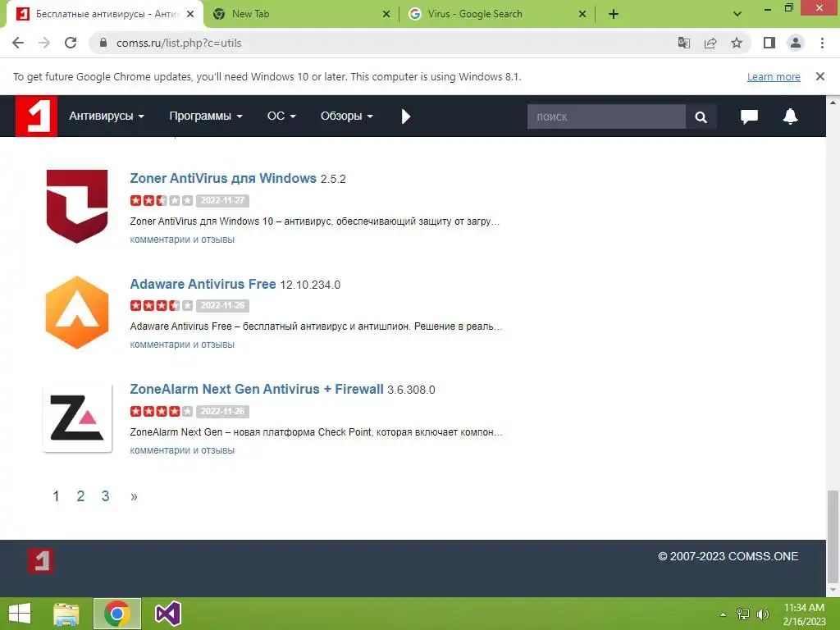
Task: Click the Learn more link
Action: click(x=774, y=76)
